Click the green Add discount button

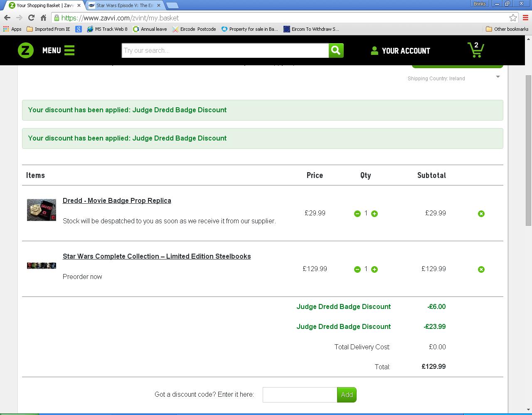(347, 395)
